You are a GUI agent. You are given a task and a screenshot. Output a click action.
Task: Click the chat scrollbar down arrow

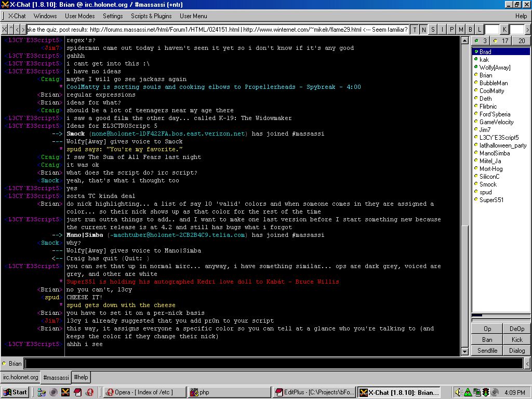[465, 352]
